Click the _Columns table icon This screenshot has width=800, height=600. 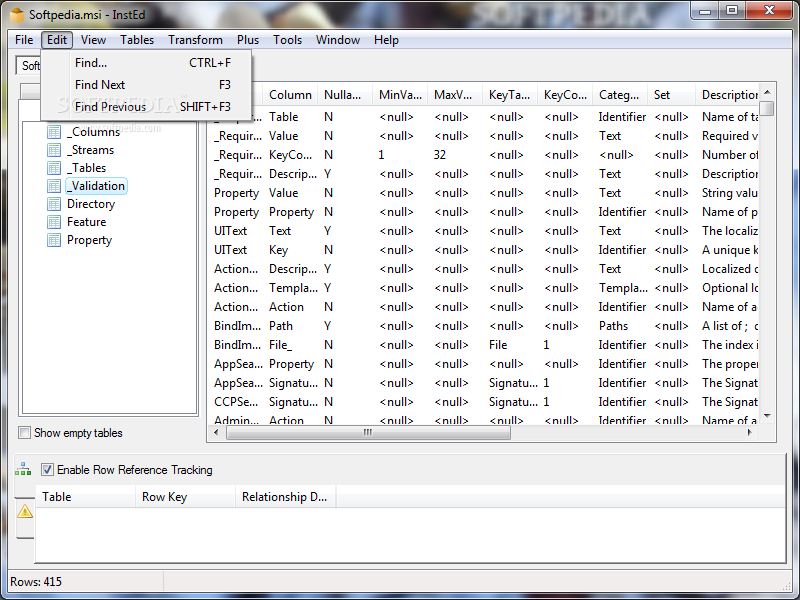tap(54, 132)
